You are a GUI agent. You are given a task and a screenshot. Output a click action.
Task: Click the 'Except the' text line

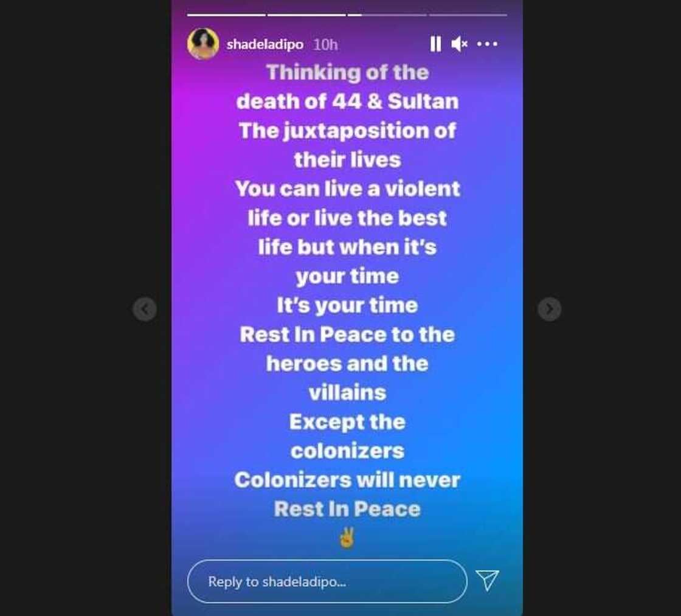[x=347, y=422]
